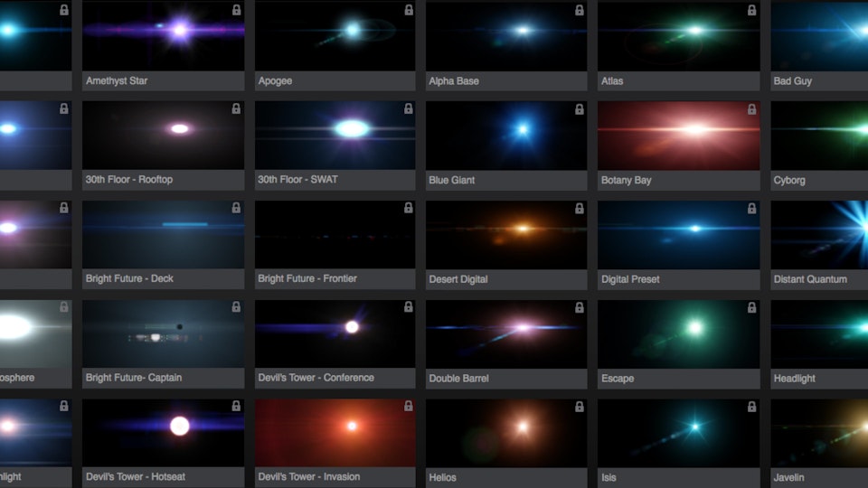Click the lock icon on Devil's Tower - Invasion
This screenshot has width=868, height=488.
tap(409, 407)
